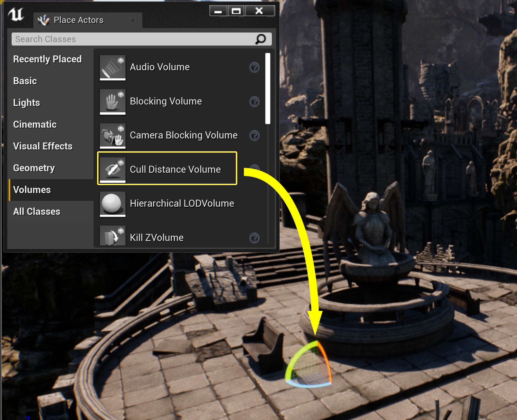The height and width of the screenshot is (420, 517).
Task: Click the search magnifier icon
Action: [261, 39]
